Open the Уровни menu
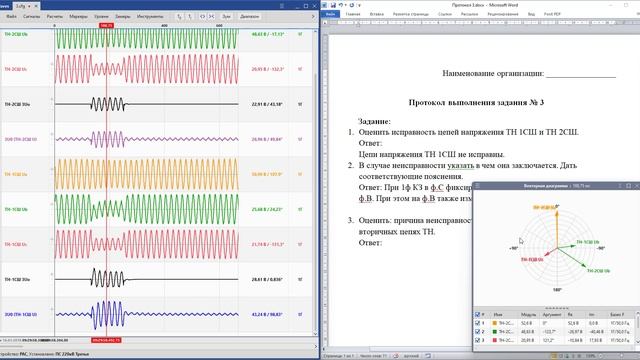640x360 pixels. 101,17
